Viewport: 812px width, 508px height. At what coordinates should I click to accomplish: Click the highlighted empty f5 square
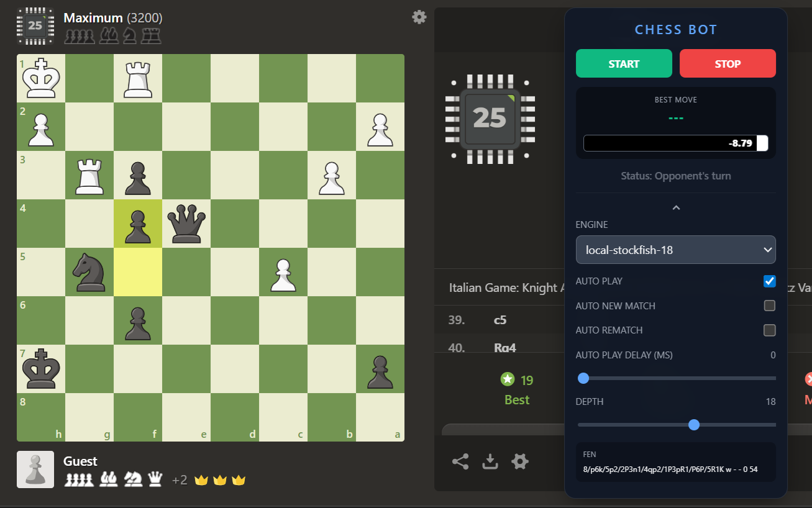coord(138,272)
